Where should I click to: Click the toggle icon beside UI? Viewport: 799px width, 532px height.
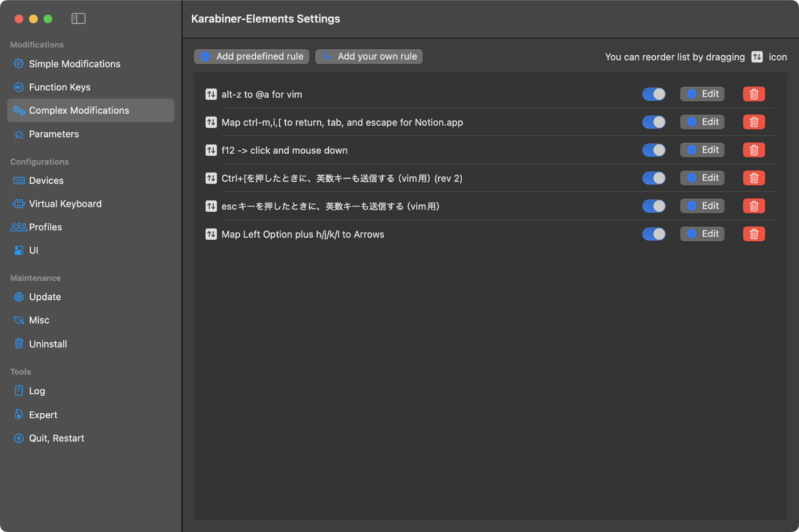pos(18,251)
